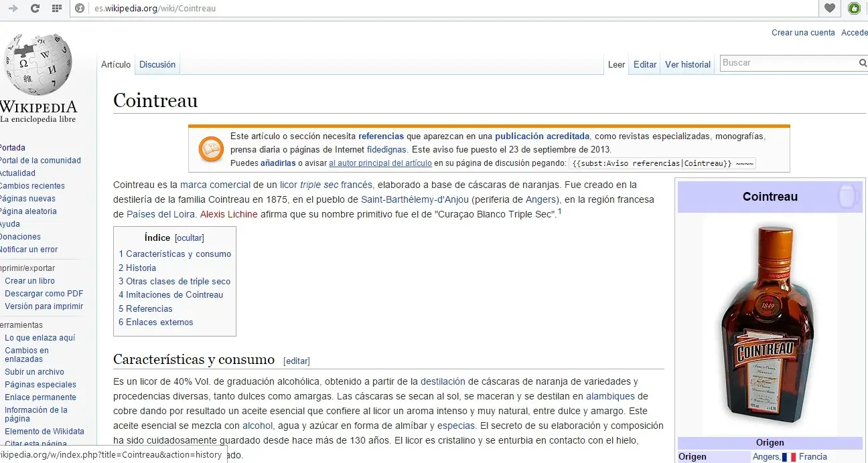The image size is (868, 463).
Task: Jump to 5 Referencias section
Action: pyautogui.click(x=145, y=309)
